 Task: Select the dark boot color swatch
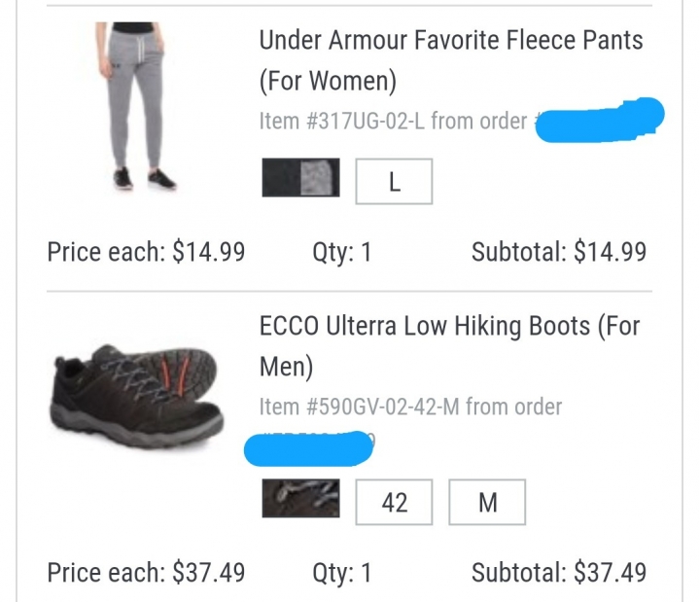tap(300, 498)
